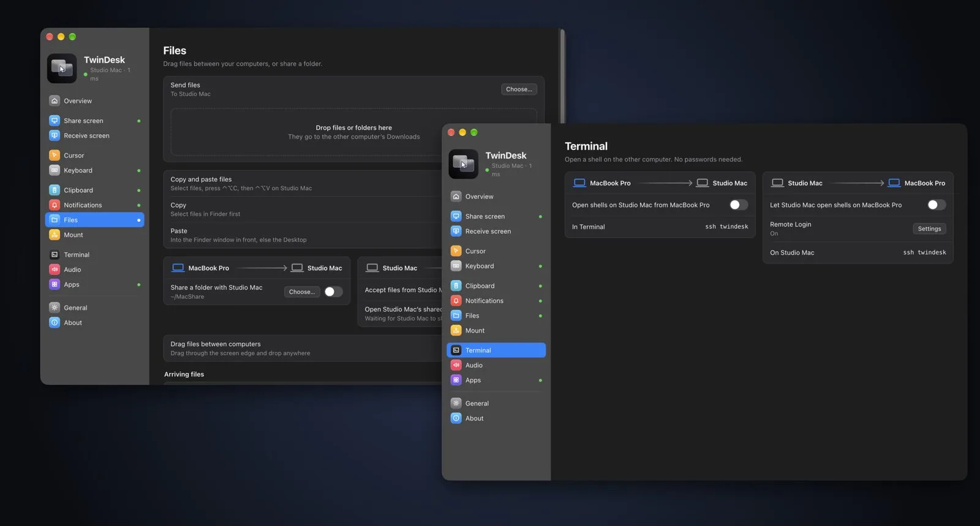Click About icon in Terminal window sidebar

[456, 418]
